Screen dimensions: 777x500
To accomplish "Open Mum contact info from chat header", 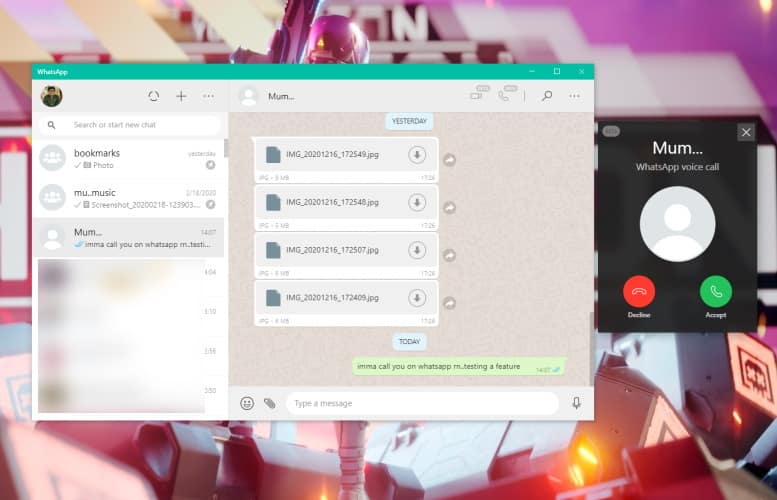I will pyautogui.click(x=281, y=97).
